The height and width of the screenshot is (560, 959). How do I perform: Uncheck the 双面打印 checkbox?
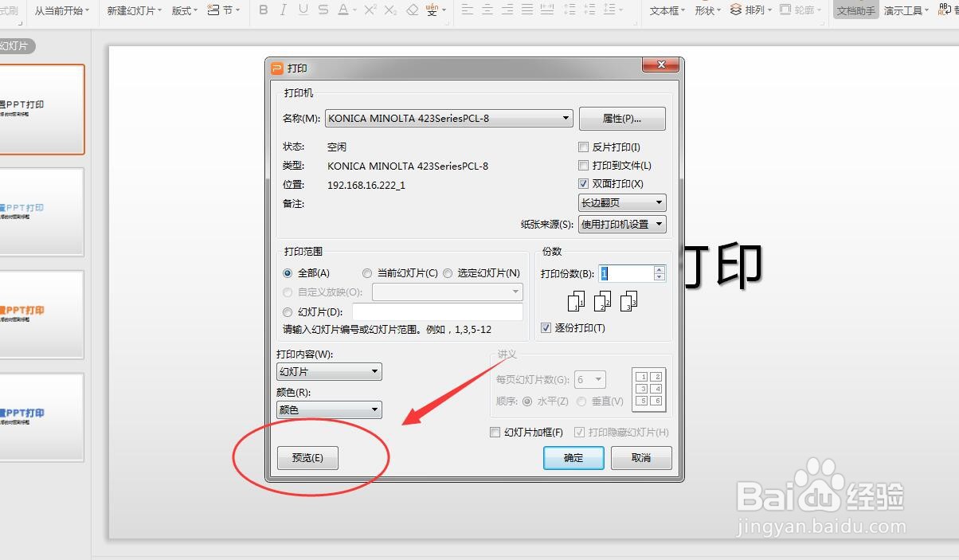pyautogui.click(x=584, y=184)
